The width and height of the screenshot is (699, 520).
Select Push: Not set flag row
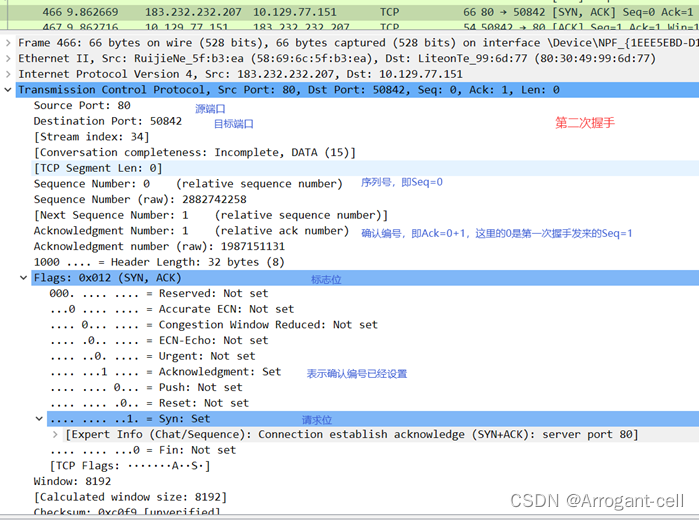click(146, 388)
